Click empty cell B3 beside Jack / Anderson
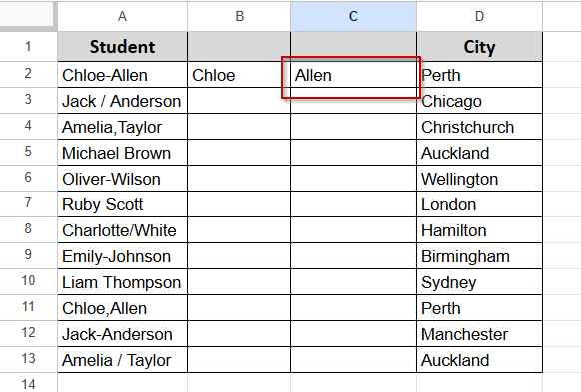 point(240,101)
